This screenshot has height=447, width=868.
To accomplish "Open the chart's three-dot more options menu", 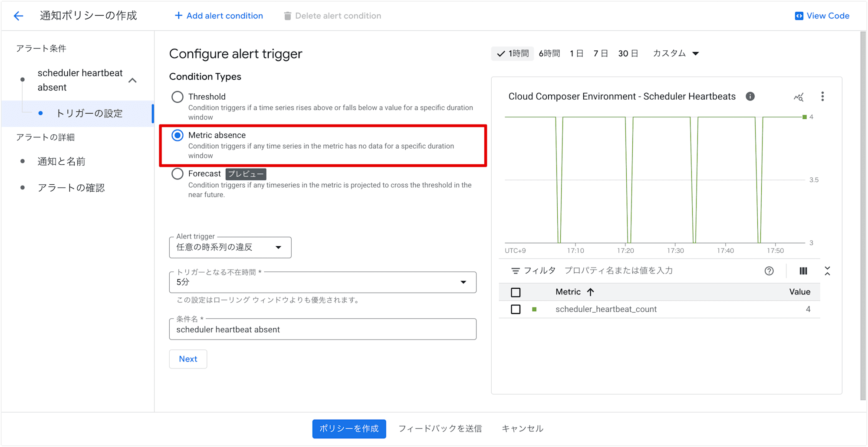I will coord(822,96).
